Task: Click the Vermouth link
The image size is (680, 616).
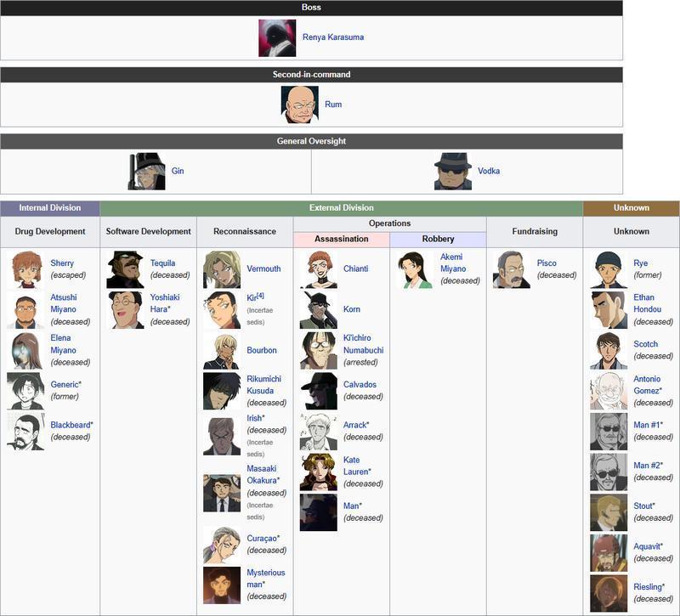Action: 263,268
